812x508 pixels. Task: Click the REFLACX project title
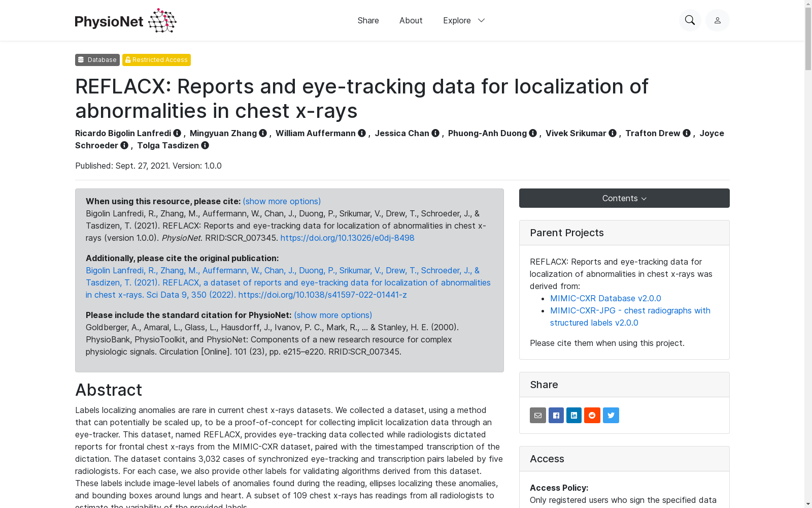click(362, 99)
